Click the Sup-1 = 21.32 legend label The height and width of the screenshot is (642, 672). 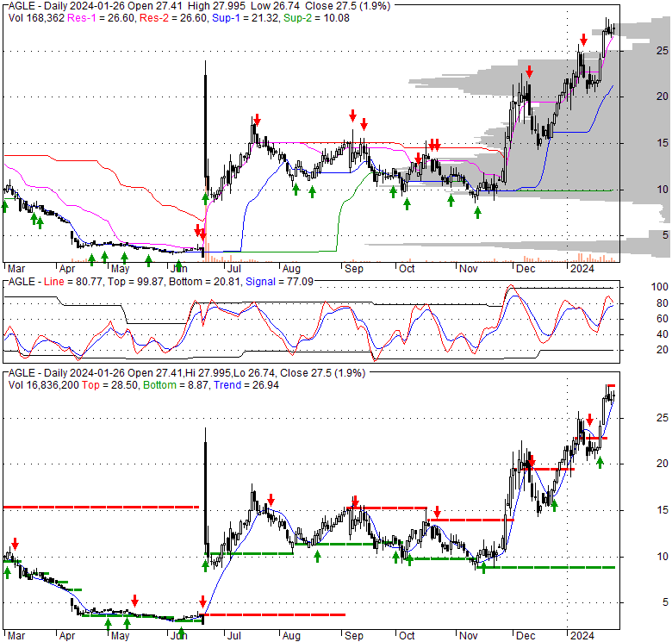(x=246, y=18)
